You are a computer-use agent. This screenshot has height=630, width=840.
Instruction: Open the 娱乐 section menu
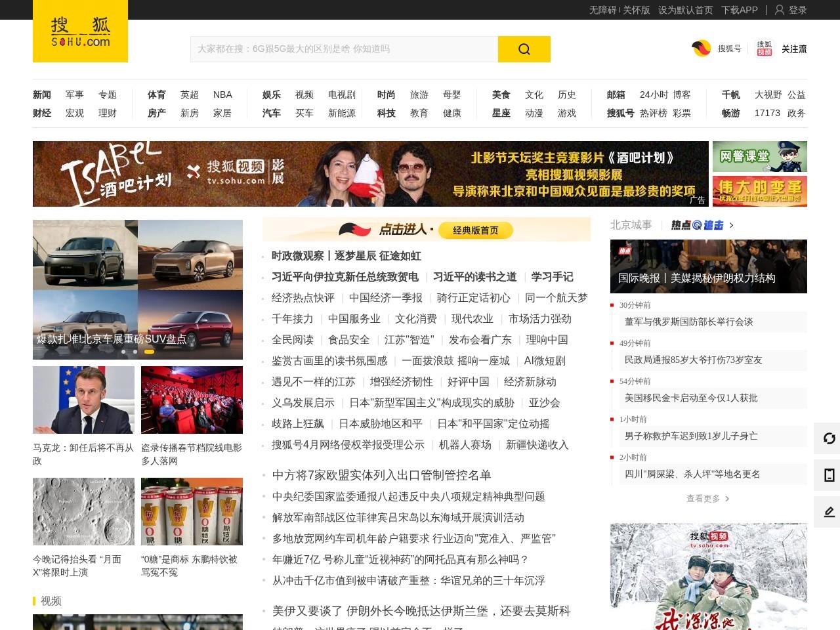(270, 94)
